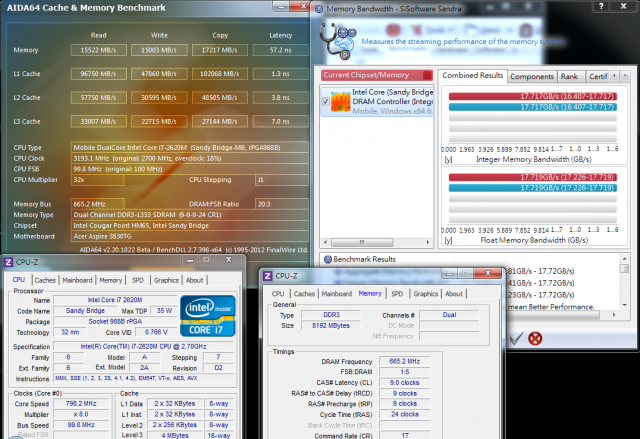Select CPU tab in the CPU-Z Memory window
The image size is (640, 439).
point(278,294)
